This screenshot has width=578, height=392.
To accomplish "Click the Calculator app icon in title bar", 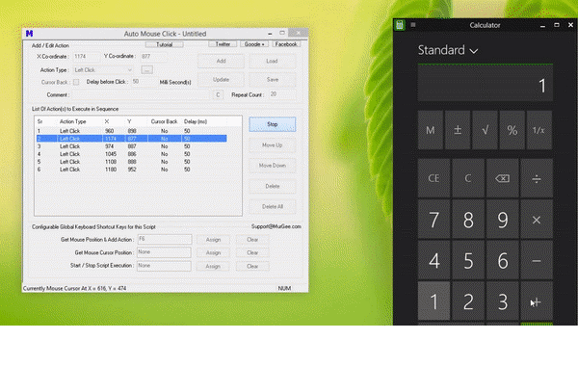I will click(400, 25).
